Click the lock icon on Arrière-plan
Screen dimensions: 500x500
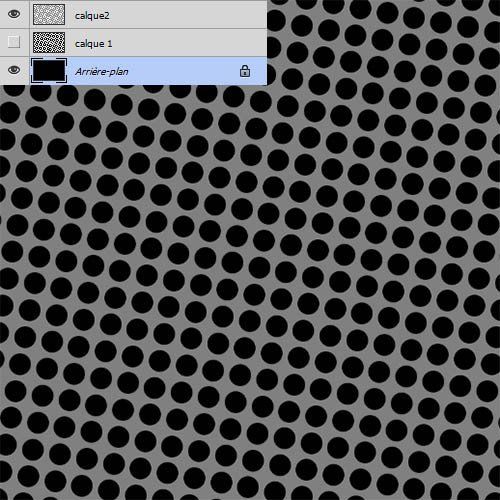245,71
